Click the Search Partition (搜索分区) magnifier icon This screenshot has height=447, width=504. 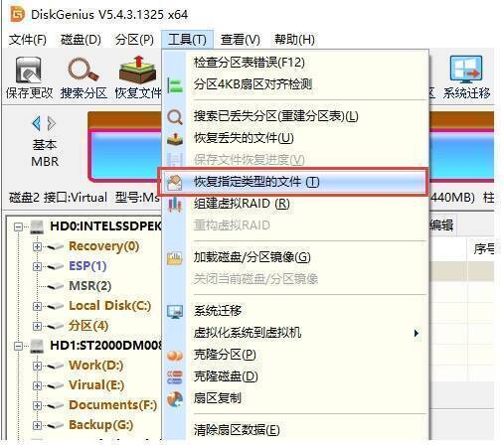[x=83, y=70]
